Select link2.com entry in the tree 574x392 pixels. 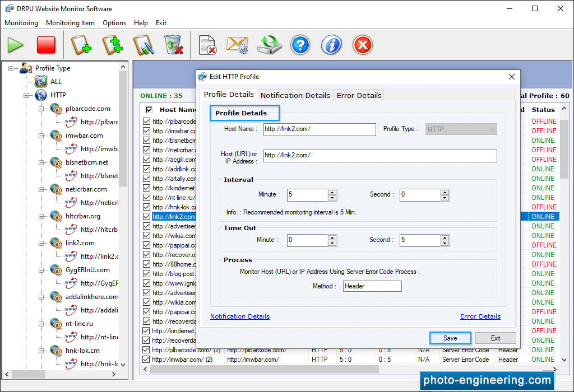point(80,243)
